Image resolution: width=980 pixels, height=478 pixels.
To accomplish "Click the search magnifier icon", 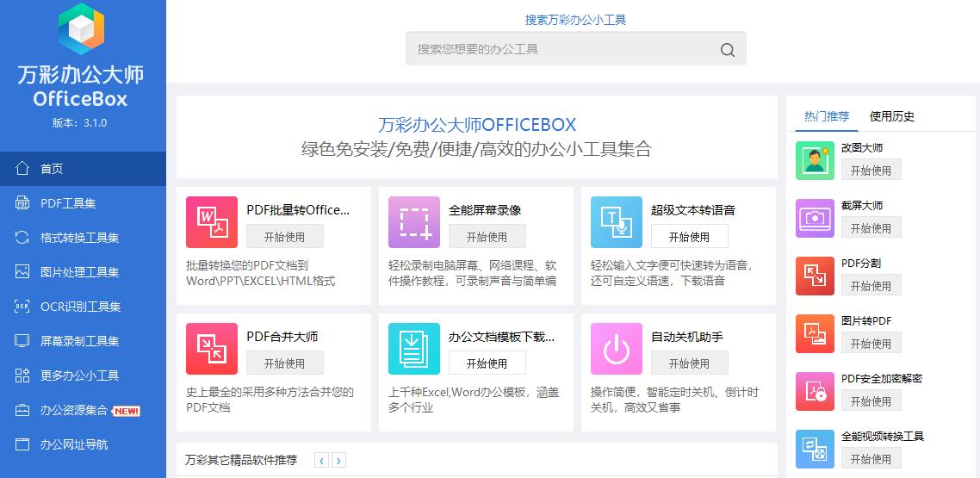I will click(x=728, y=50).
